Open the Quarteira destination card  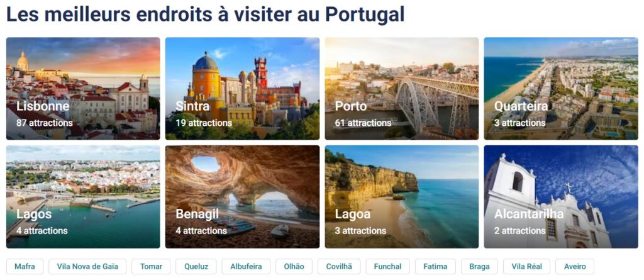coord(561,88)
